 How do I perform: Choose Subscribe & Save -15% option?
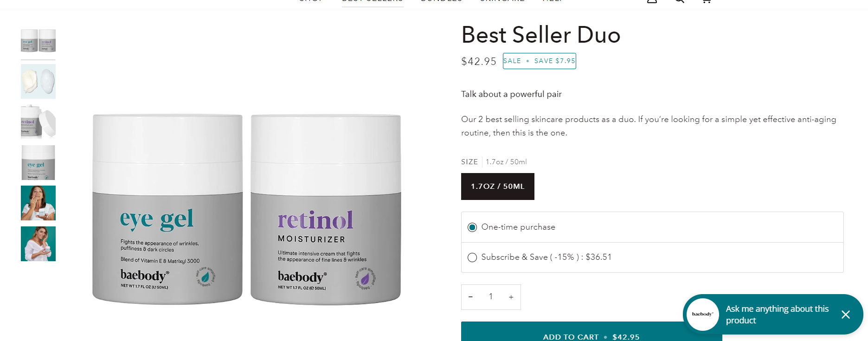(652, 257)
